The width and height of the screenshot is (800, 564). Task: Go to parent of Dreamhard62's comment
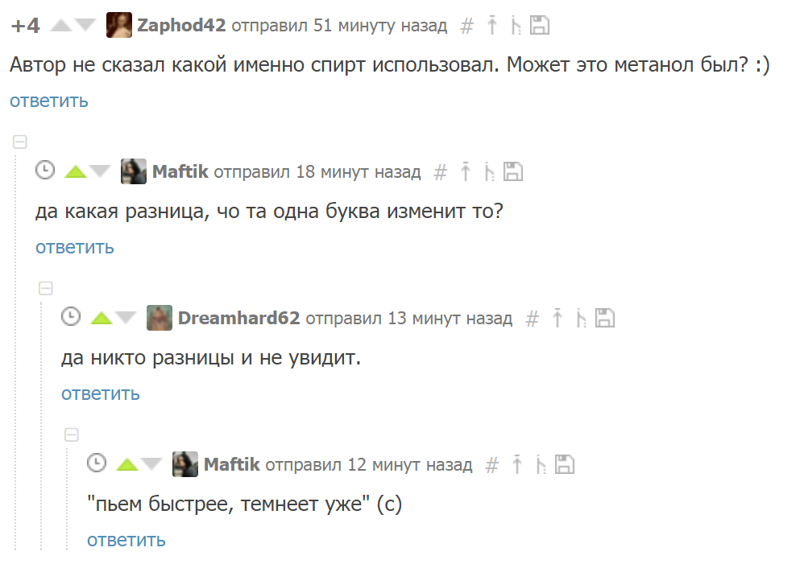coord(558,318)
